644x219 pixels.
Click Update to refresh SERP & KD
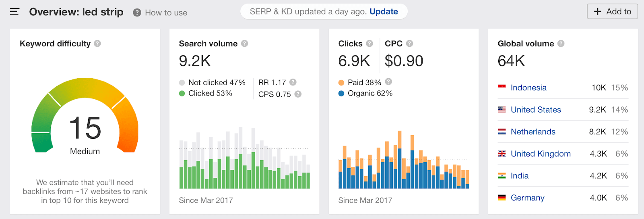point(384,12)
